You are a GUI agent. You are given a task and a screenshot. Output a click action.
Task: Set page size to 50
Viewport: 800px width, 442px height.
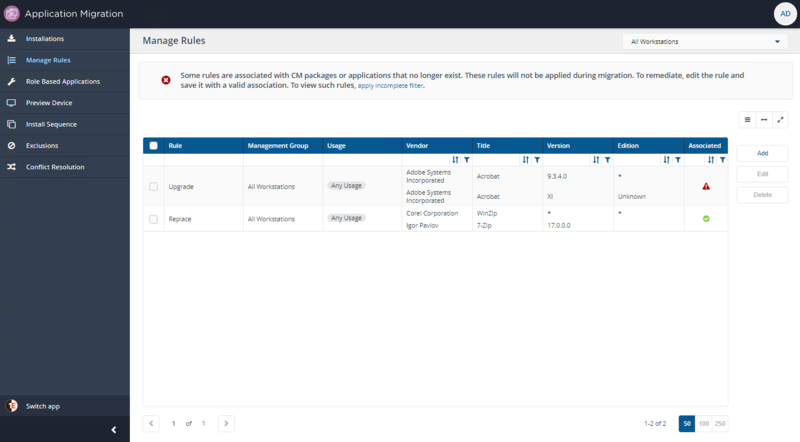(x=687, y=424)
